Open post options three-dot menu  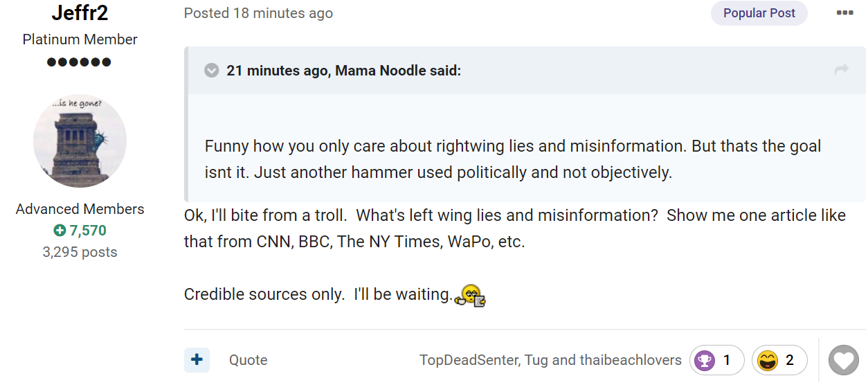[x=844, y=12]
